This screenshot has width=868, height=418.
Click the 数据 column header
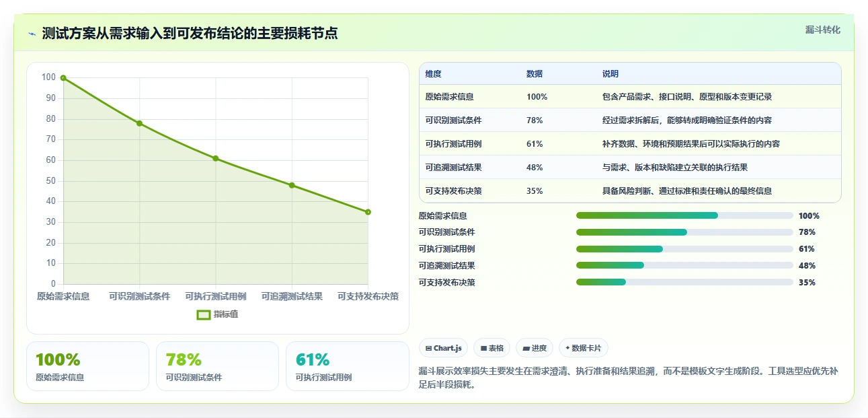coord(535,74)
